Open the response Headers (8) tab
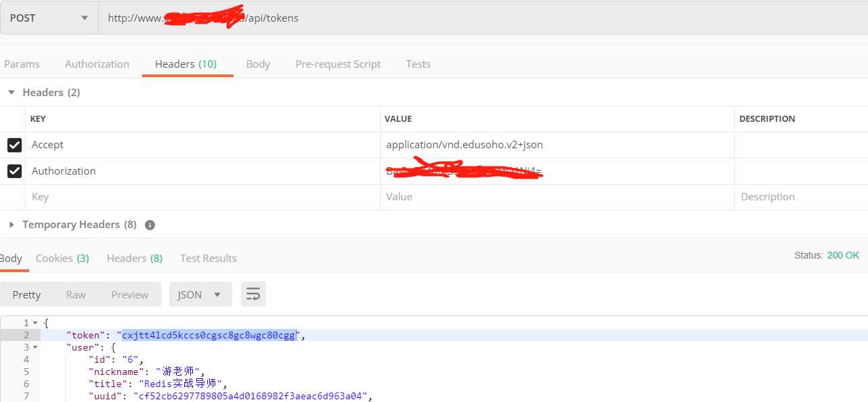 click(x=135, y=259)
